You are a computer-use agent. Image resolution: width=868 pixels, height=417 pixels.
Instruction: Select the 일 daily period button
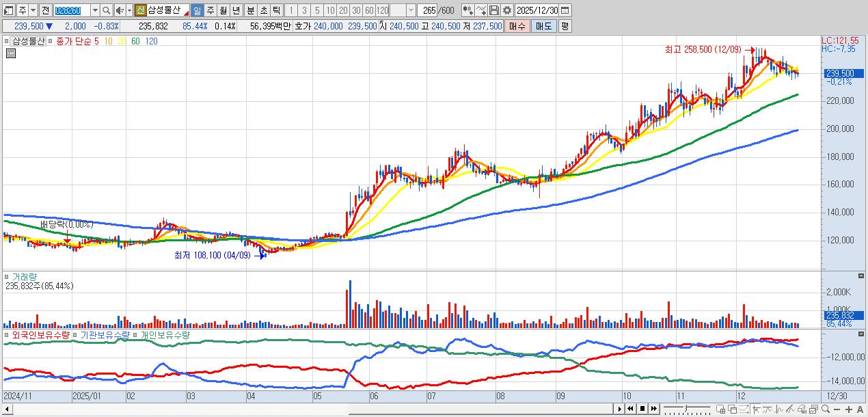click(198, 10)
